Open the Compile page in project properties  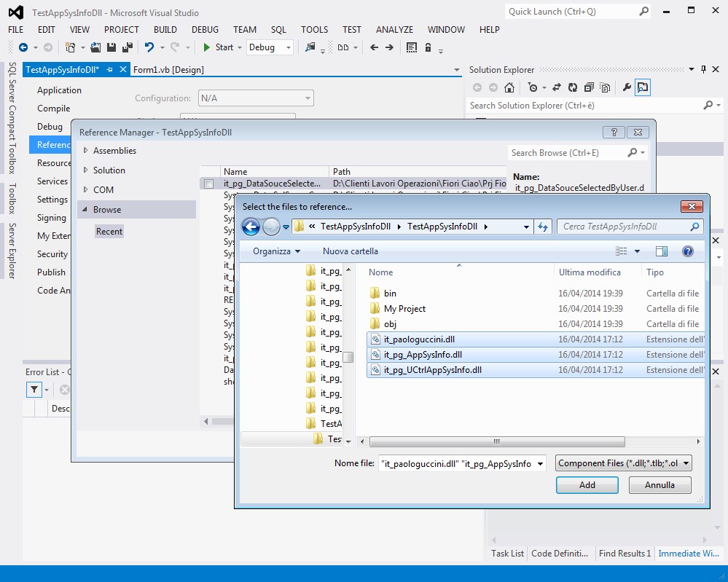[53, 109]
